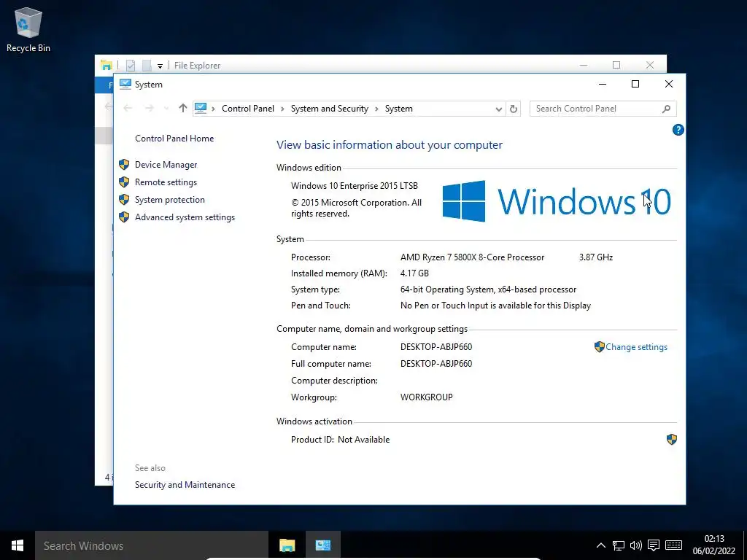The image size is (747, 560).
Task: Click the System window title icon
Action: (x=125, y=85)
